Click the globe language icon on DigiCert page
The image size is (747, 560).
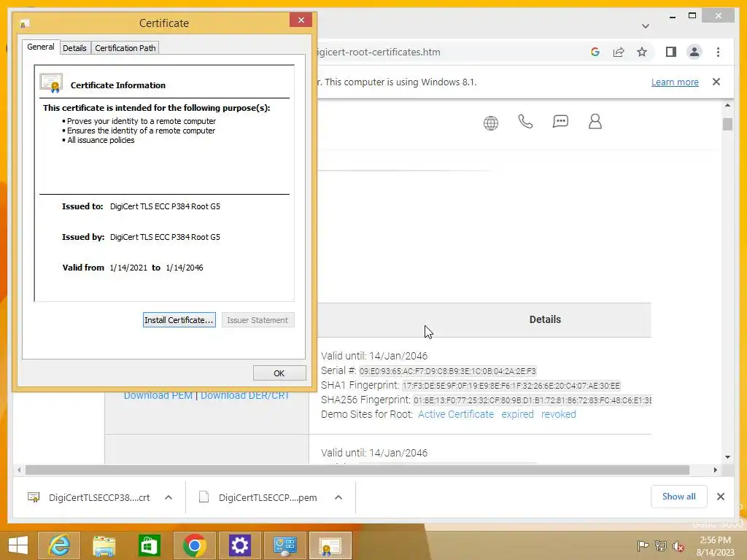click(x=491, y=122)
